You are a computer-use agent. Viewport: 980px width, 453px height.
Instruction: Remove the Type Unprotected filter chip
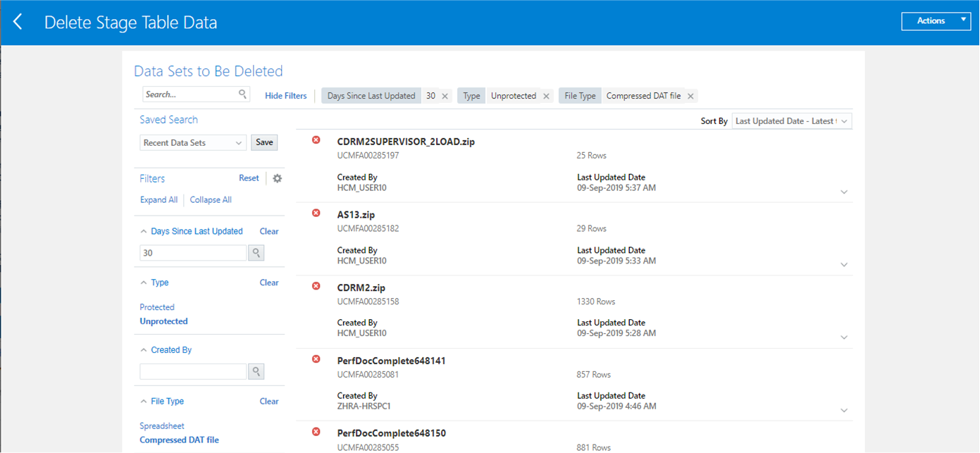546,97
